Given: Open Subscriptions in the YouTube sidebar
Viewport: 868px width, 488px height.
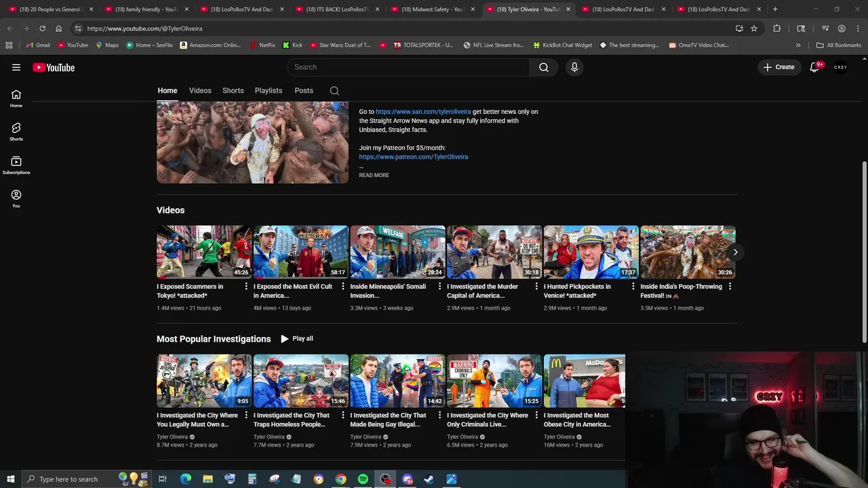Looking at the screenshot, I should pos(16,165).
